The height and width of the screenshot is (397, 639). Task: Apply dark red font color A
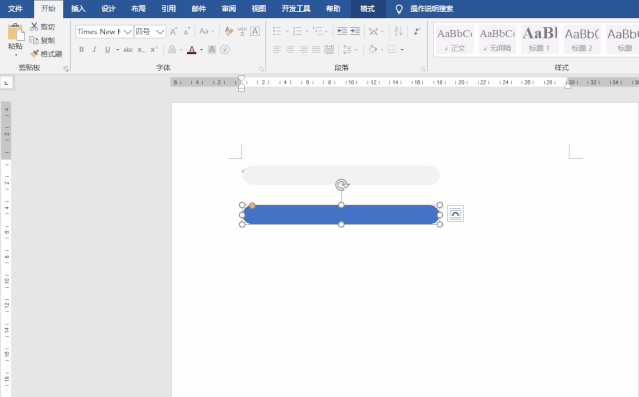(x=192, y=50)
